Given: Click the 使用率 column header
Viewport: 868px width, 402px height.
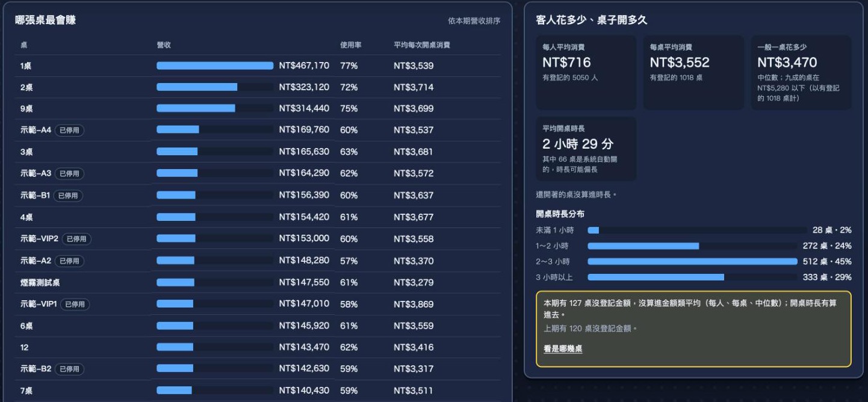Looking at the screenshot, I should click(351, 45).
